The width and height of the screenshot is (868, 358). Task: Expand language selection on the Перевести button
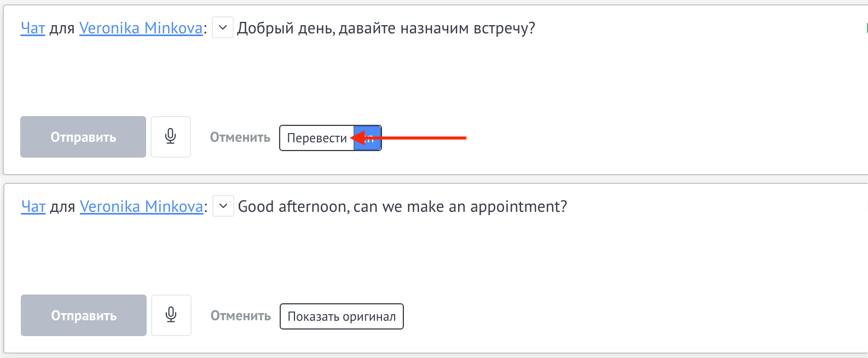pos(368,137)
